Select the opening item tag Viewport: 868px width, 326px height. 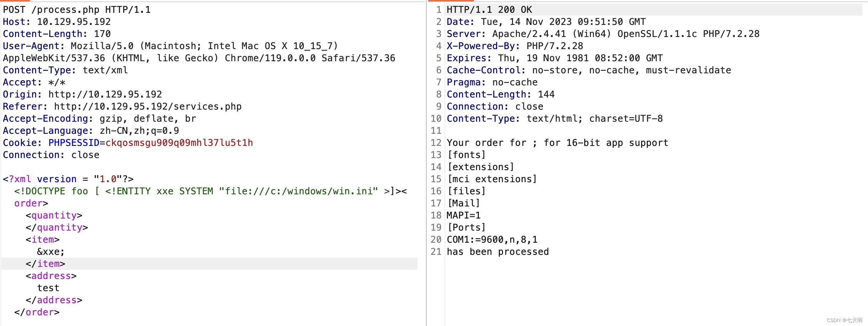coord(43,240)
